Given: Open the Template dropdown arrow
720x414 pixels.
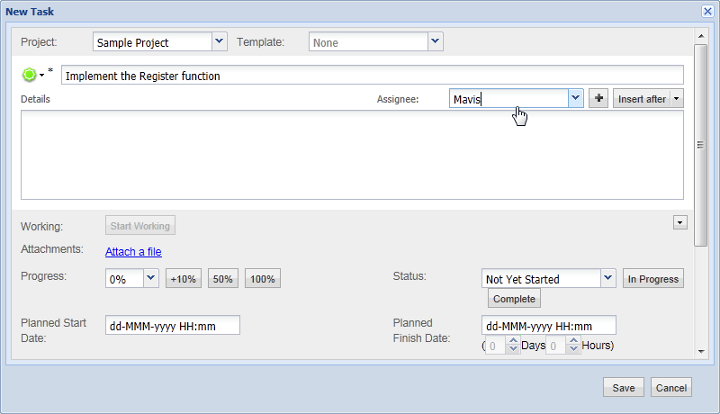Looking at the screenshot, I should pyautogui.click(x=435, y=41).
